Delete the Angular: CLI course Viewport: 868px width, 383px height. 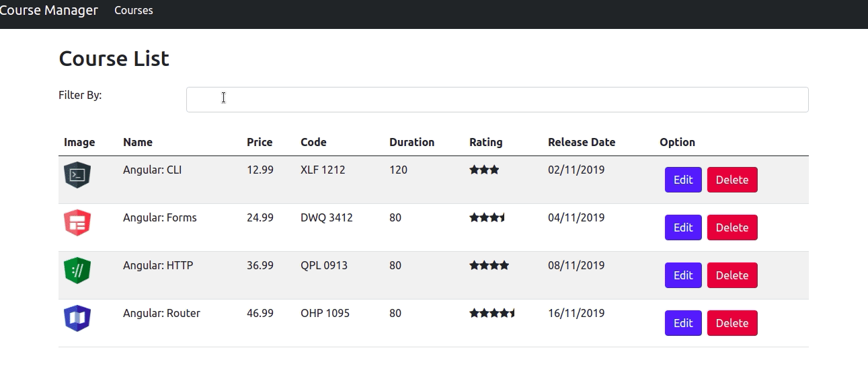tap(732, 180)
